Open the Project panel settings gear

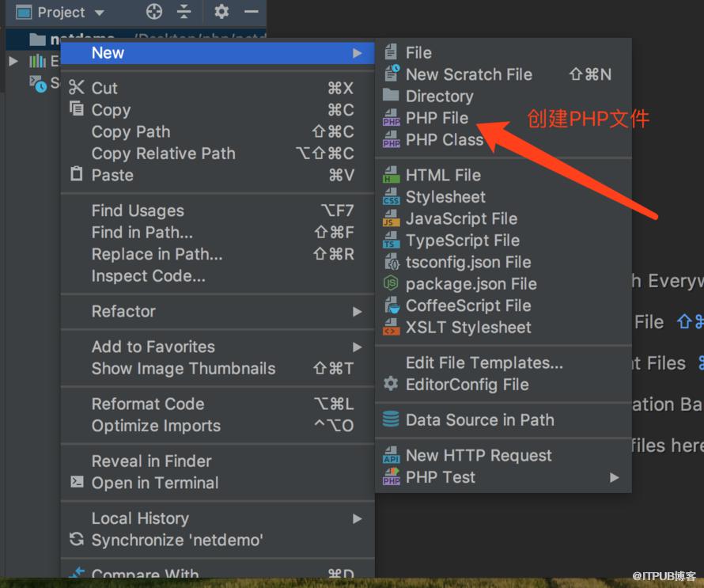pyautogui.click(x=221, y=12)
